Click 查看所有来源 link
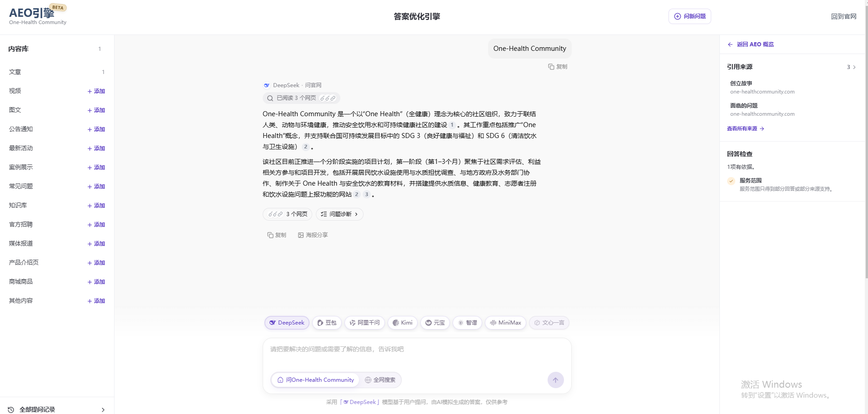Viewport: 868px width, 414px height. tap(745, 129)
